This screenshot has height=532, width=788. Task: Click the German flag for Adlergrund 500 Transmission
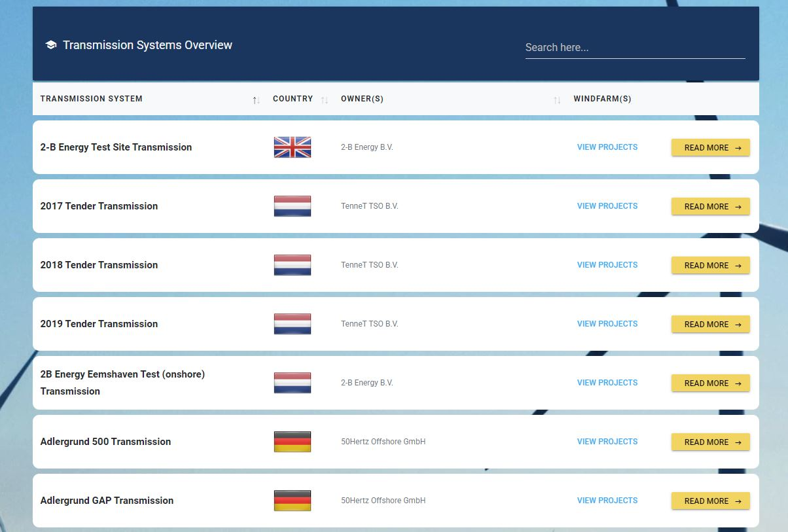click(292, 442)
